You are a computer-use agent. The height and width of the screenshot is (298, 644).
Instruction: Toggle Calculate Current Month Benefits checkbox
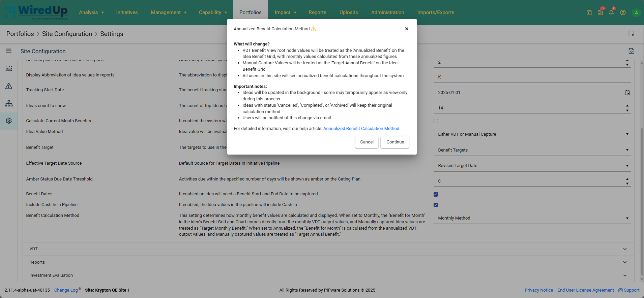tap(436, 121)
